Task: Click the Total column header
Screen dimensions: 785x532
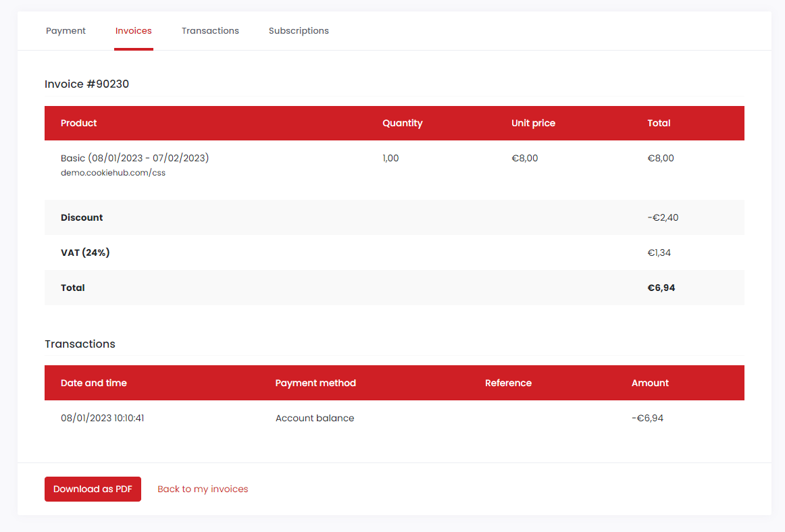Action: click(x=659, y=123)
